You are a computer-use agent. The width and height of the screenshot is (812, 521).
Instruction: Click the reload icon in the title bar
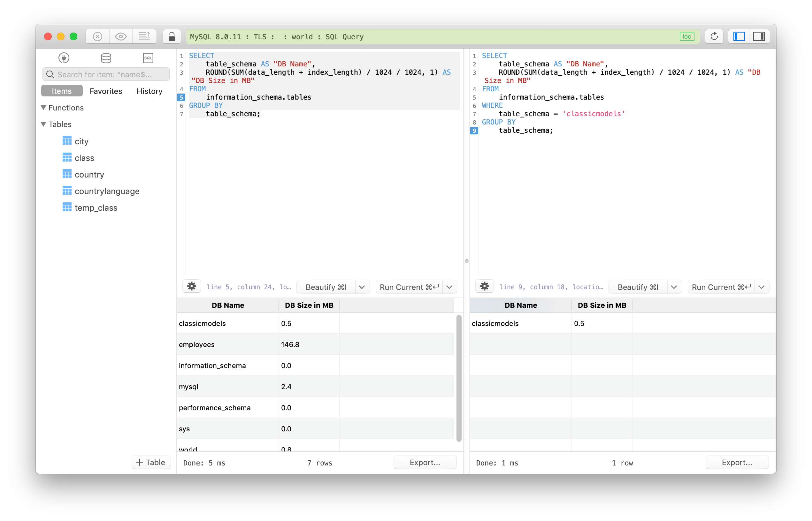tap(714, 36)
